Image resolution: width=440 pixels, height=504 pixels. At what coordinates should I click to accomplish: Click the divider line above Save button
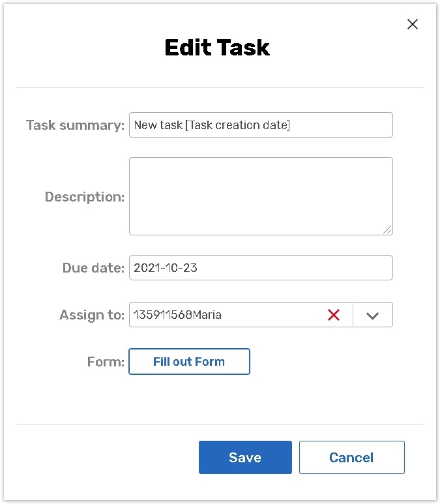[x=220, y=425]
